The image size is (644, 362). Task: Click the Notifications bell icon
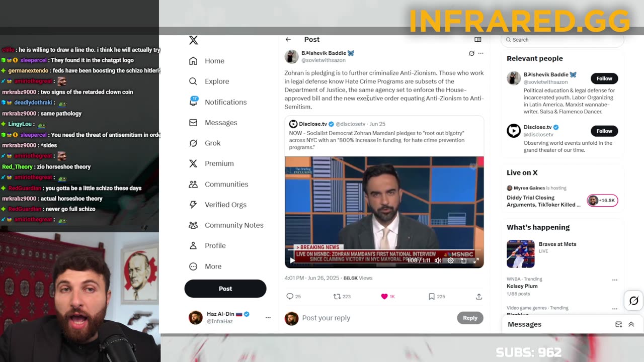click(x=193, y=102)
